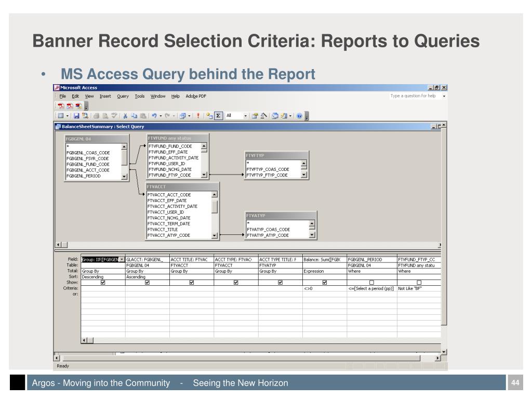Open the Query menu
Viewport: 532px width, 399px height.
pos(123,96)
